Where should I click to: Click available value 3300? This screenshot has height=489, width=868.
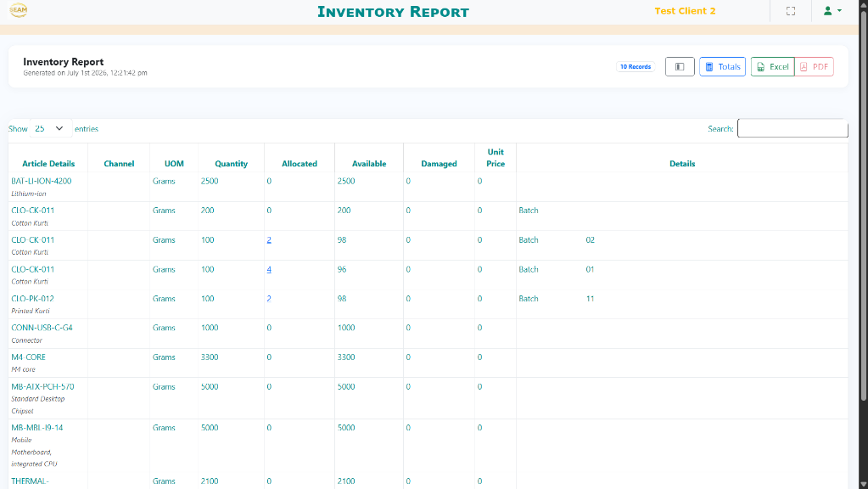pyautogui.click(x=346, y=357)
